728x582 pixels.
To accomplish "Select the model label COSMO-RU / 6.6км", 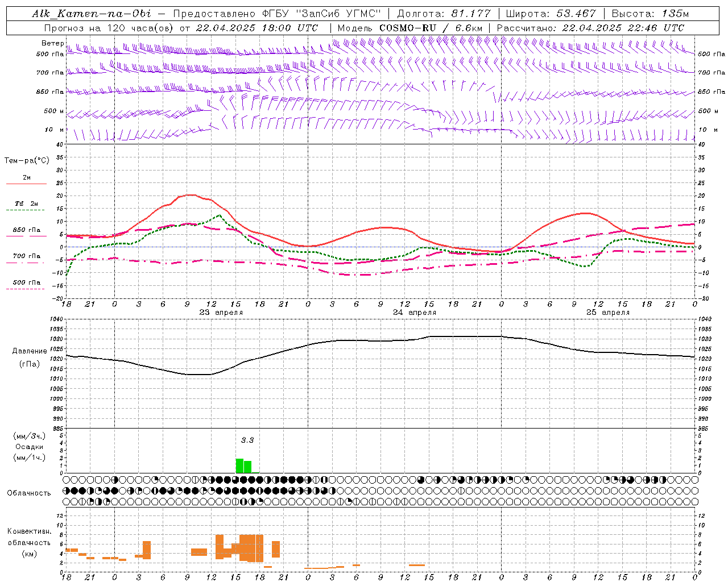I will pyautogui.click(x=431, y=28).
